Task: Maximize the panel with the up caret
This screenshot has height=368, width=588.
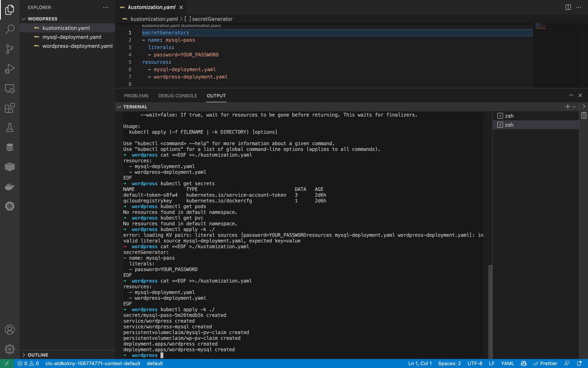Action: [x=571, y=95]
